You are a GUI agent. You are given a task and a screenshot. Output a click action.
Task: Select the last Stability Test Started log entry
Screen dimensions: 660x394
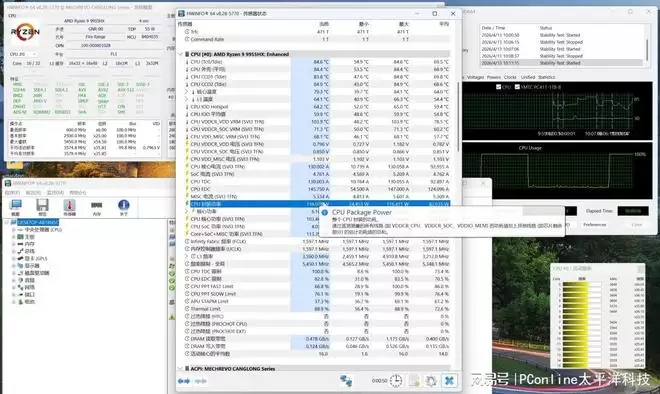coord(561,63)
